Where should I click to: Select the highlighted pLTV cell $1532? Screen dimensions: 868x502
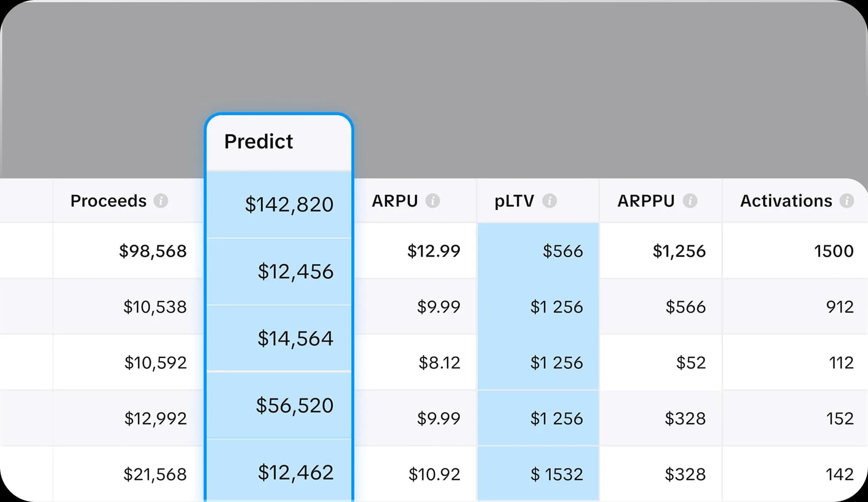557,473
